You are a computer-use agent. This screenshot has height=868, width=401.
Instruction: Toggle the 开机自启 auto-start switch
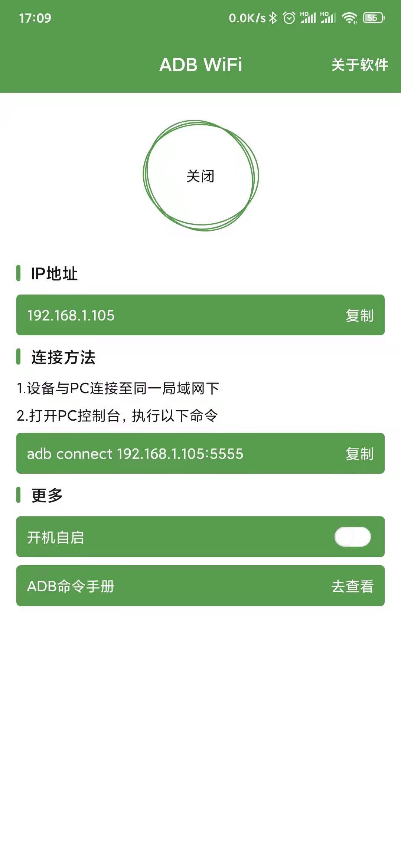coord(353,537)
